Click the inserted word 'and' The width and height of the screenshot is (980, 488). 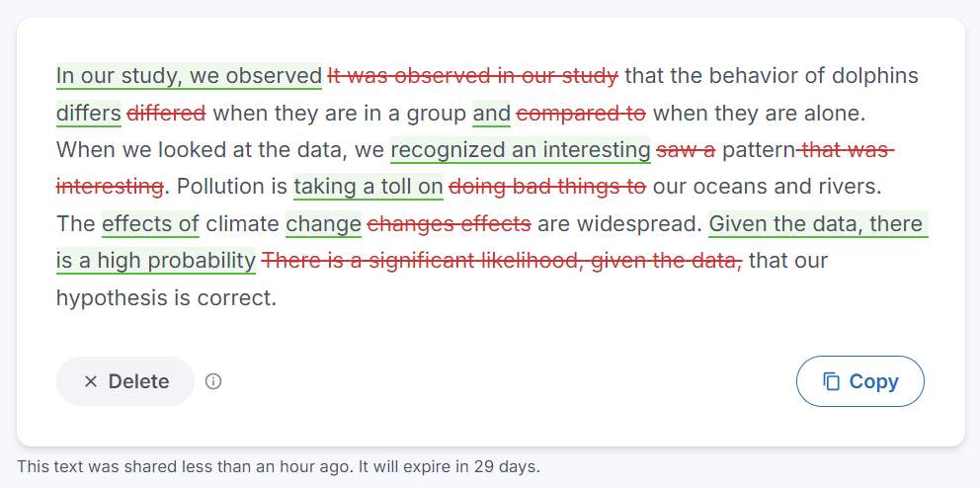click(x=491, y=114)
